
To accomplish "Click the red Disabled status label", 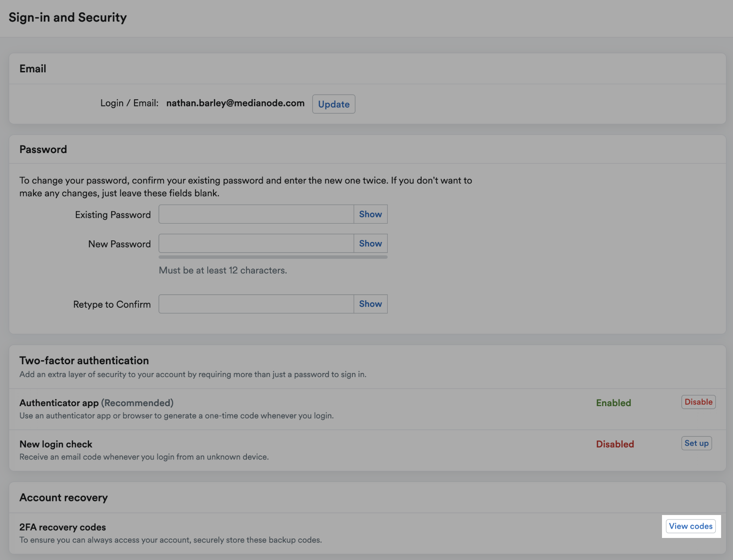I will tap(615, 444).
